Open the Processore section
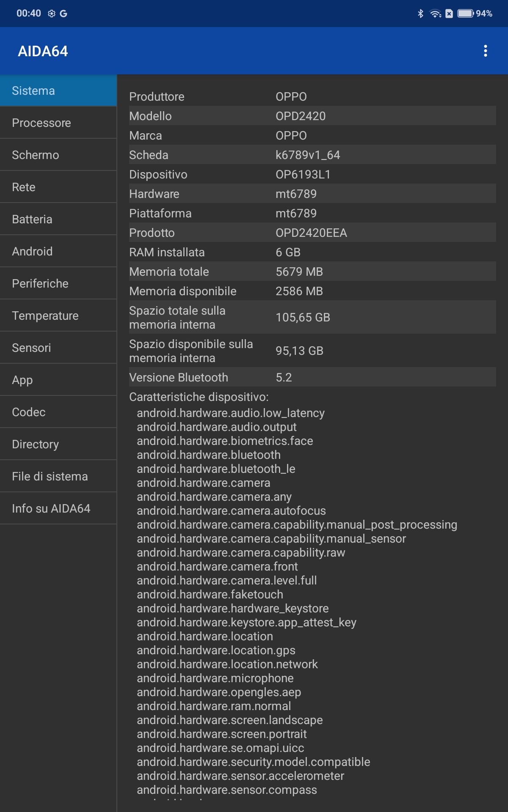 tap(58, 123)
